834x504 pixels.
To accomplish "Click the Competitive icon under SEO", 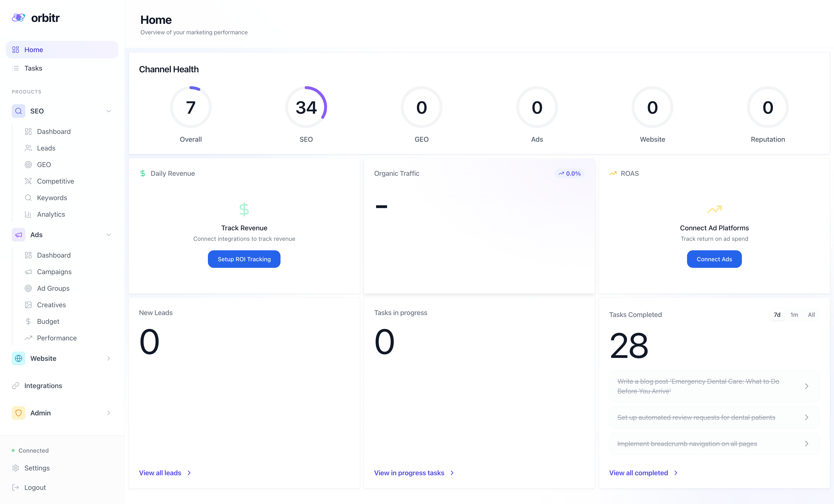I will coord(28,181).
